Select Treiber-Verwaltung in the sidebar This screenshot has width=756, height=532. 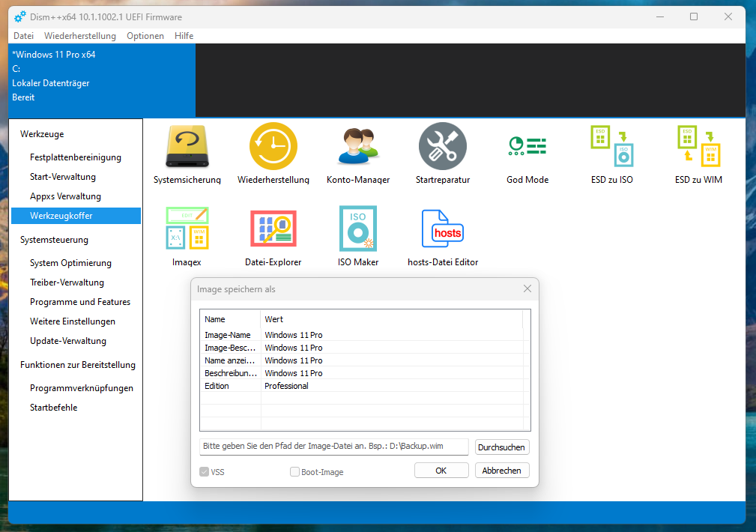point(76,282)
